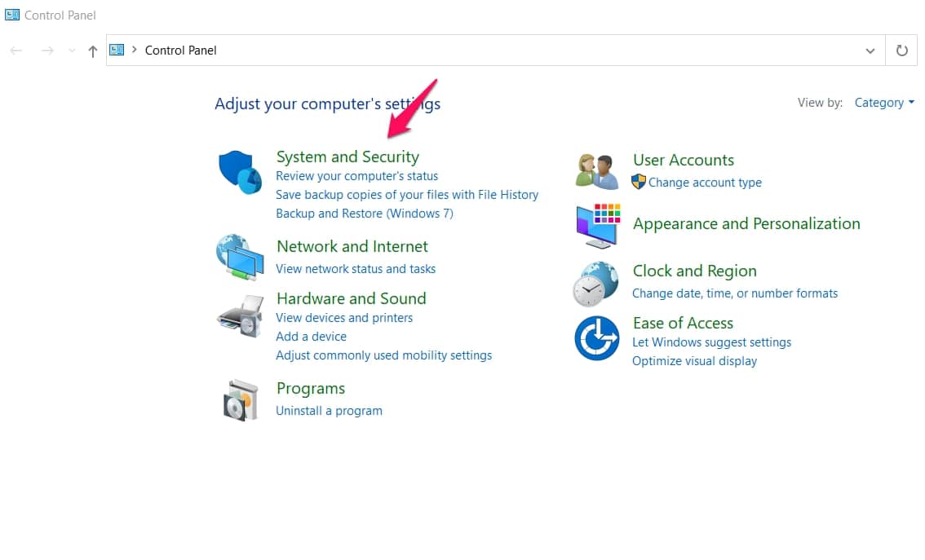The height and width of the screenshot is (560, 925).
Task: Open the Recent locations dropdown arrow
Action: pos(72,51)
